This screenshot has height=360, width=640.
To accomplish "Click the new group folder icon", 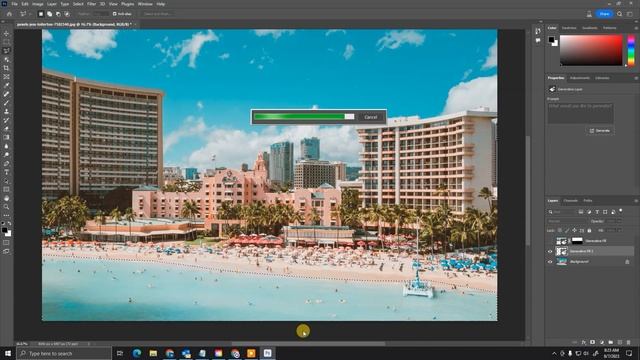I will coord(611,342).
